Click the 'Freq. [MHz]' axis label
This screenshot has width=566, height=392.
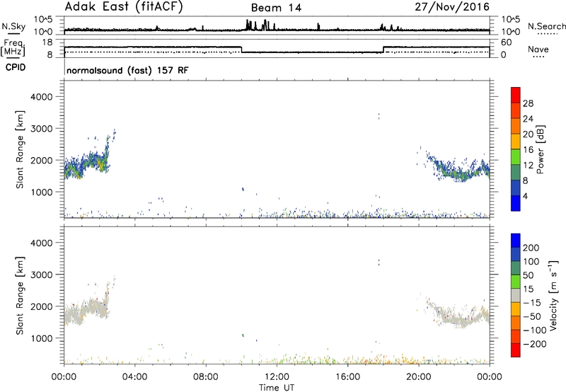[13, 47]
